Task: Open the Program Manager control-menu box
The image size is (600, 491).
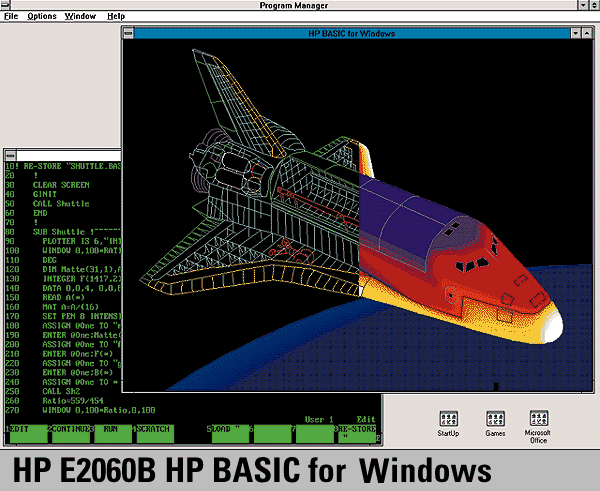Action: point(7,5)
